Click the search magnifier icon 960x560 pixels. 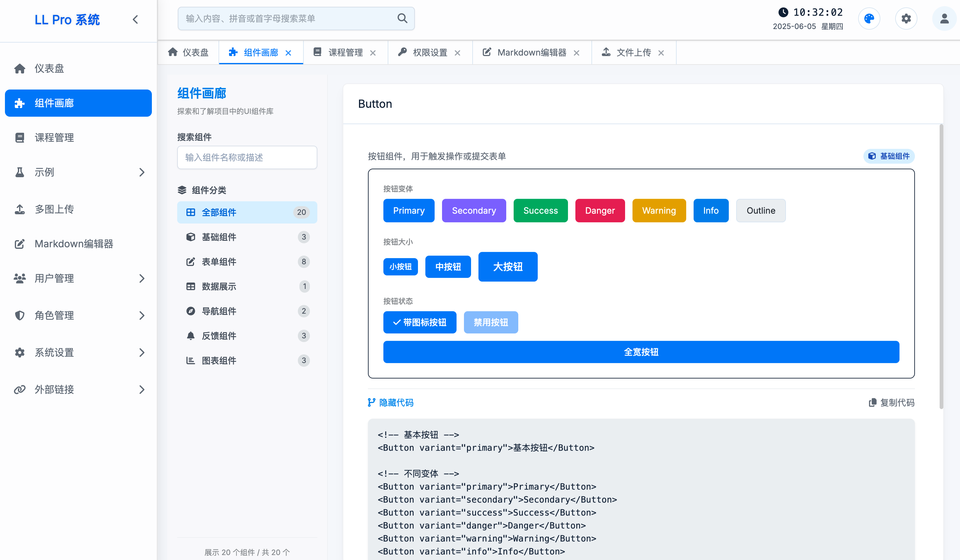[402, 18]
